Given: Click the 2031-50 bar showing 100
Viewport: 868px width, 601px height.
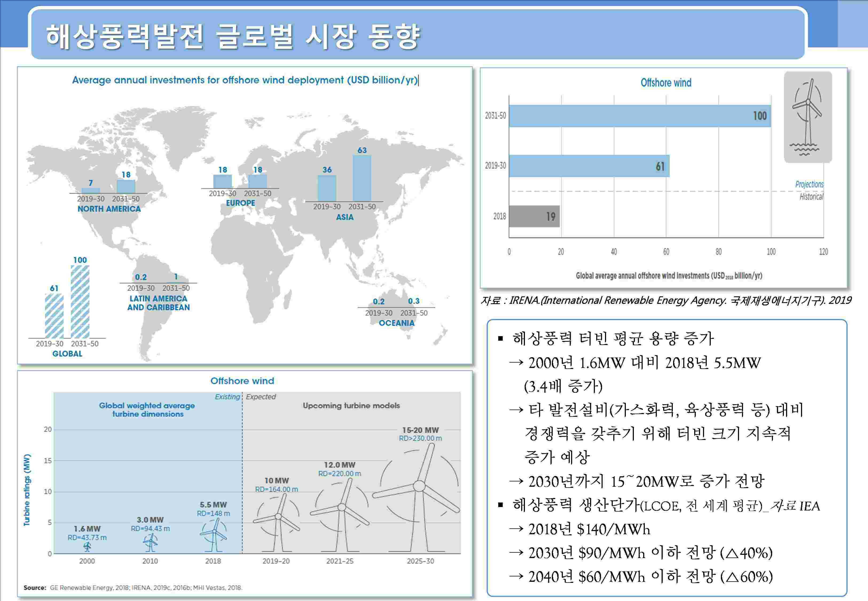Looking at the screenshot, I should coord(640,116).
